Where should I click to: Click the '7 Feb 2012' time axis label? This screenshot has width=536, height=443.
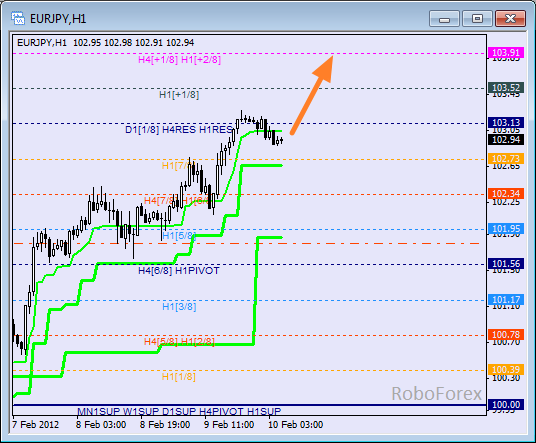click(36, 425)
